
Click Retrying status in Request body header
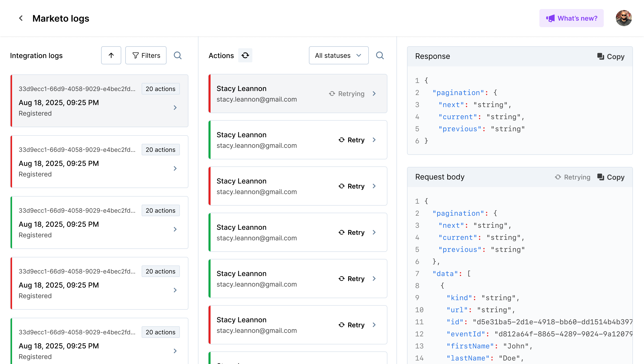[x=573, y=177]
